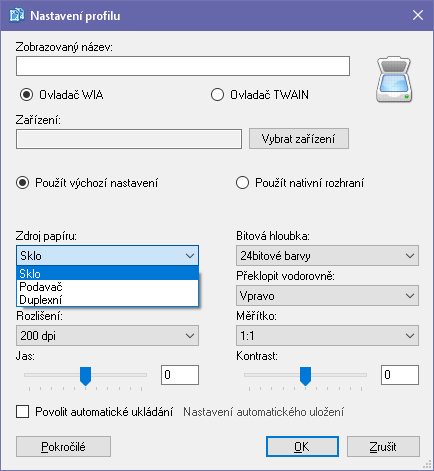Open the Pokročilé settings button
Screen dimensions: 434x471
click(63, 447)
